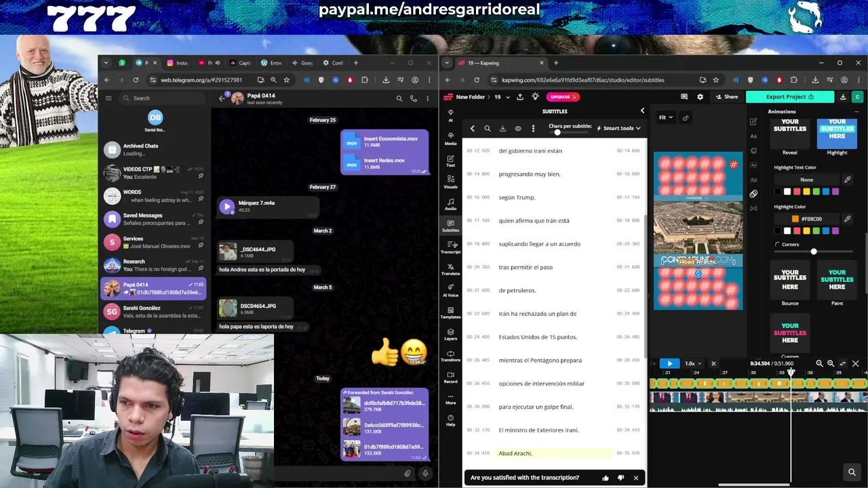Toggle subtitle visibility eye icon
Image resolution: width=868 pixels, height=488 pixels.
(518, 128)
